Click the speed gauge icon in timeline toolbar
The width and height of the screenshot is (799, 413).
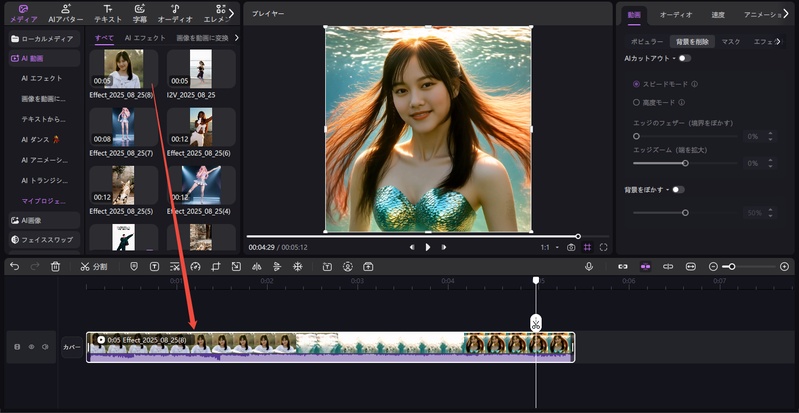click(195, 266)
